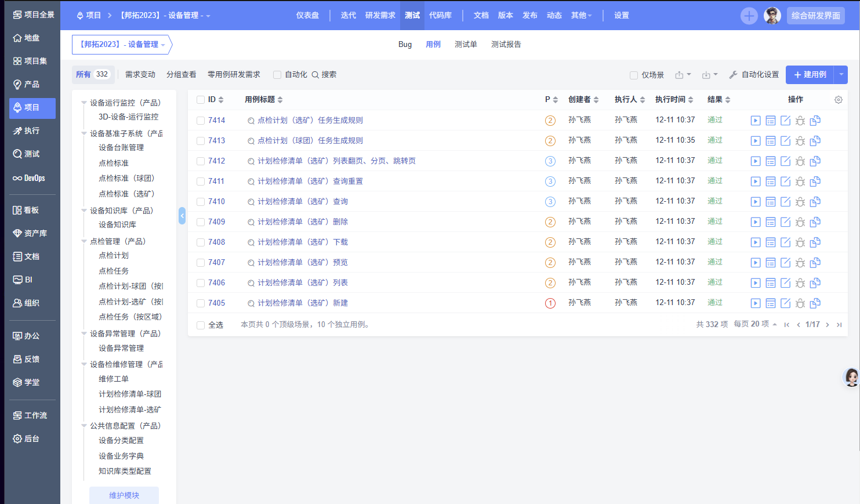Collapse 公共信息配置 (产品) tree node
Image resolution: width=860 pixels, height=504 pixels.
(84, 426)
